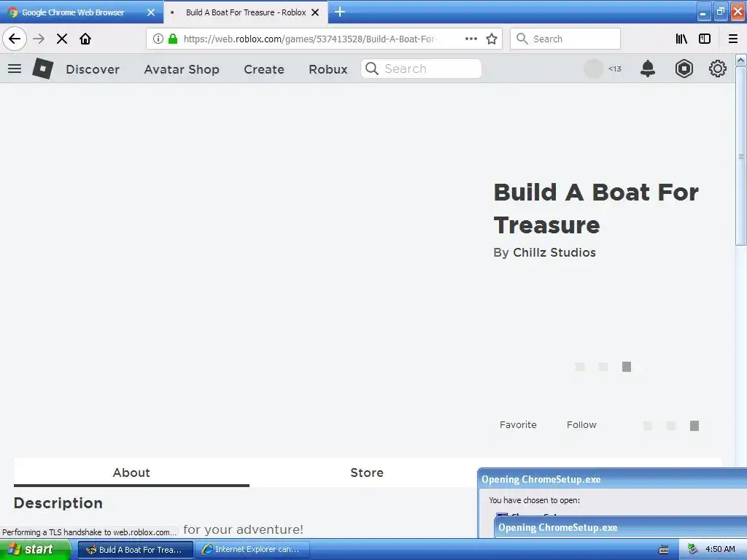Open the Robux page link
The image size is (747, 560).
point(328,69)
